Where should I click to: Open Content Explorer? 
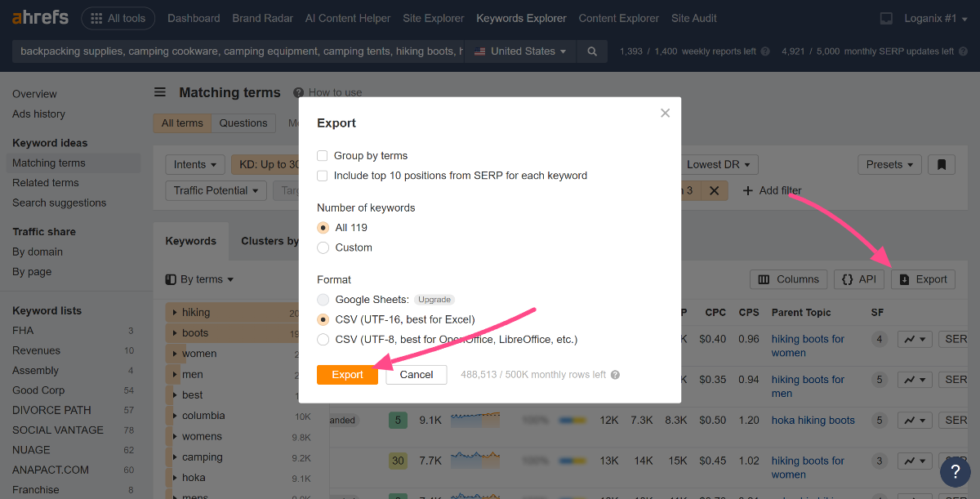click(x=619, y=18)
